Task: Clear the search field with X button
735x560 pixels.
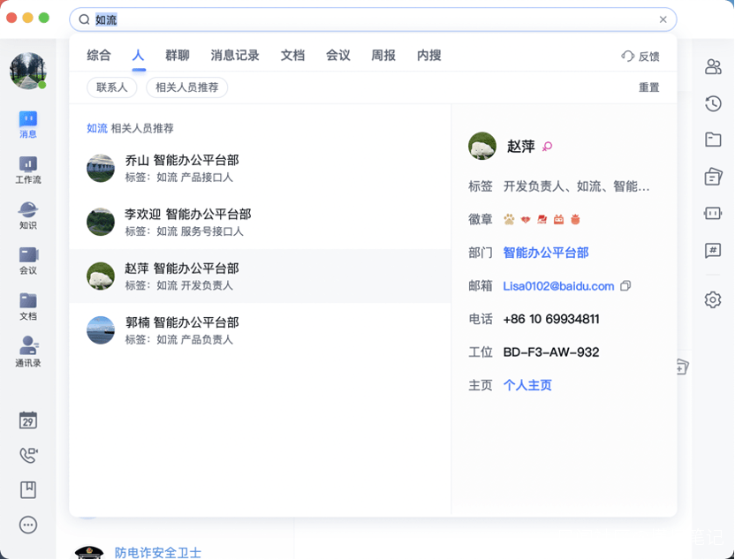Action: [x=663, y=19]
